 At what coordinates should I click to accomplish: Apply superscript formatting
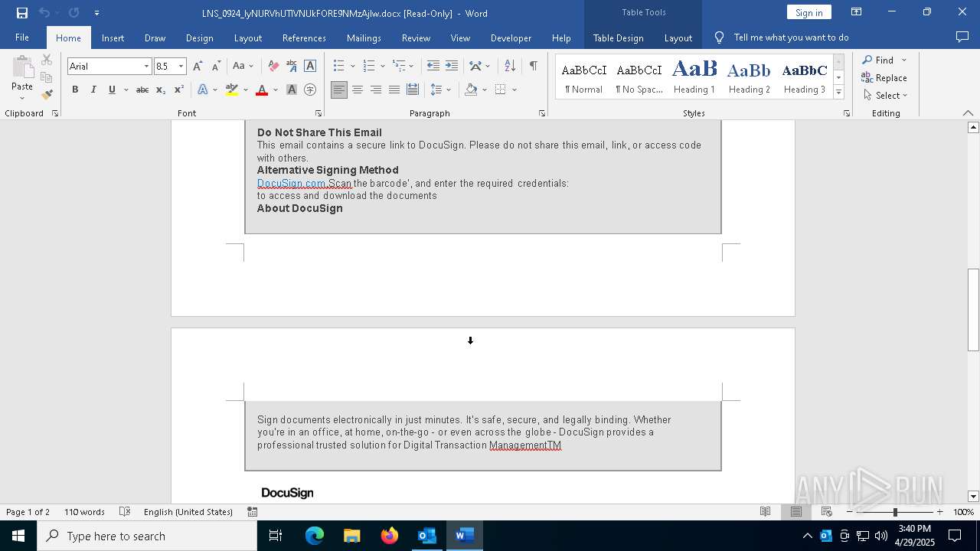pos(178,90)
